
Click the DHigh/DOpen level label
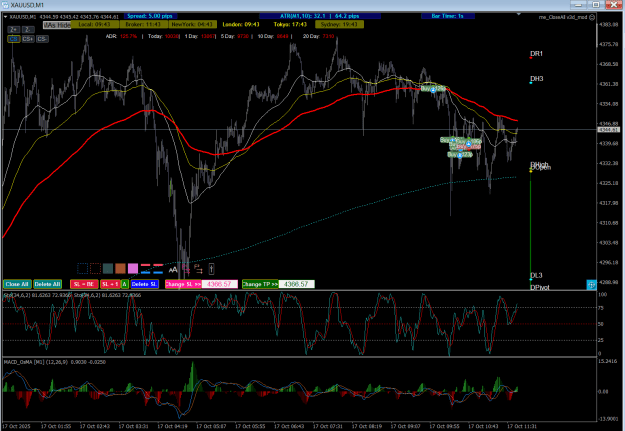pos(540,166)
